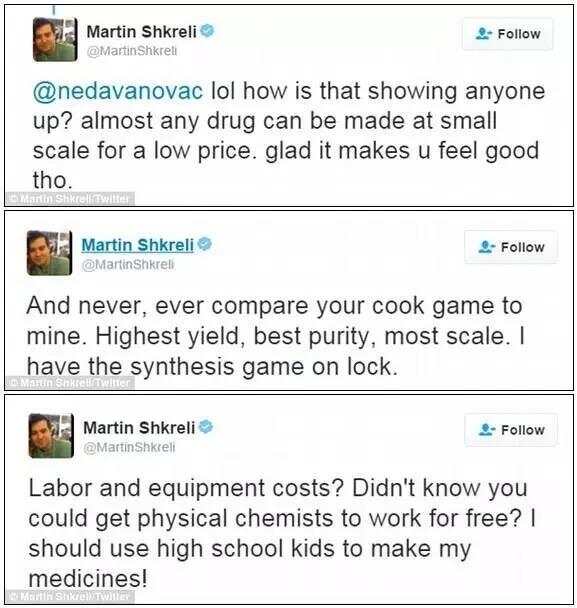
Task: Click the tweet text about synthesis game
Action: coord(275,336)
